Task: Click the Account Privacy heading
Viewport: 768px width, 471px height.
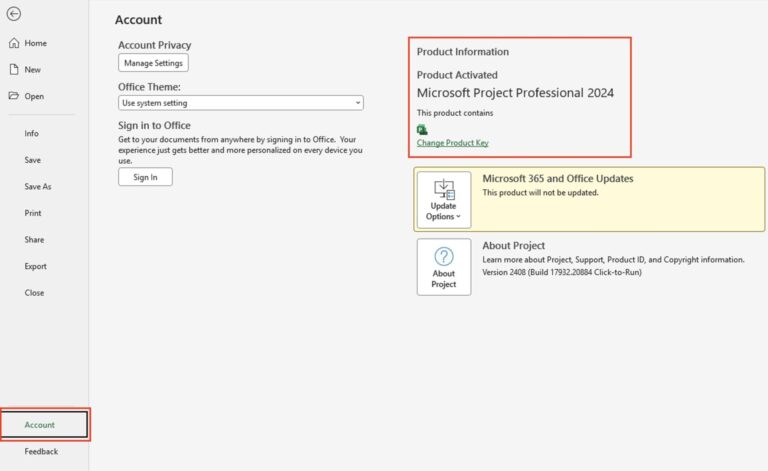Action: (154, 45)
